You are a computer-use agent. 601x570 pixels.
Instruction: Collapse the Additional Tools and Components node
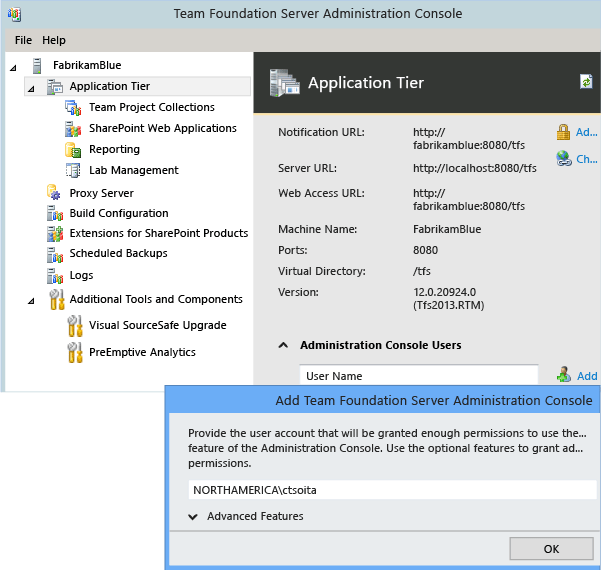pyautogui.click(x=31, y=301)
